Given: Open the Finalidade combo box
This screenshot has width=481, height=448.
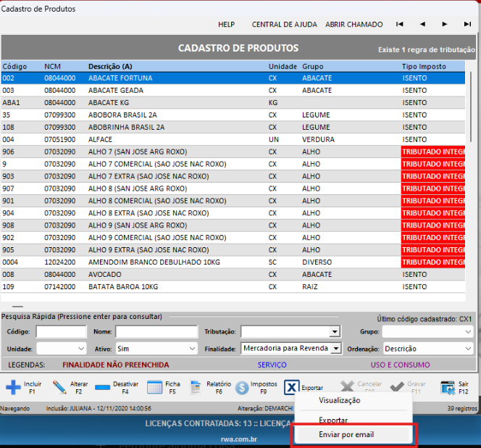Looking at the screenshot, I should (x=335, y=349).
